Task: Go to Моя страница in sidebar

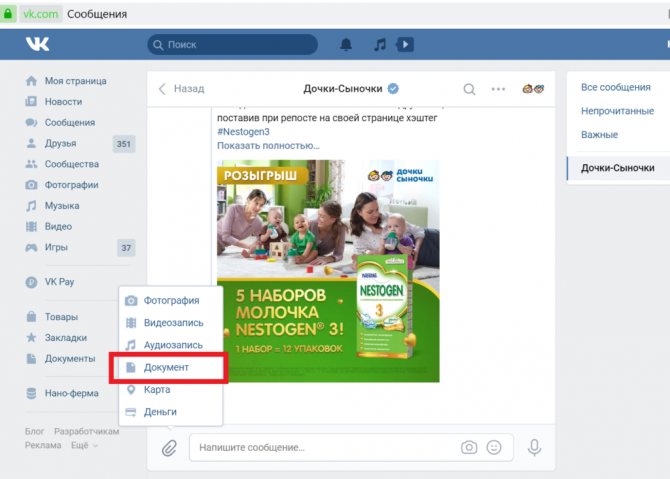Action: pyautogui.click(x=66, y=81)
